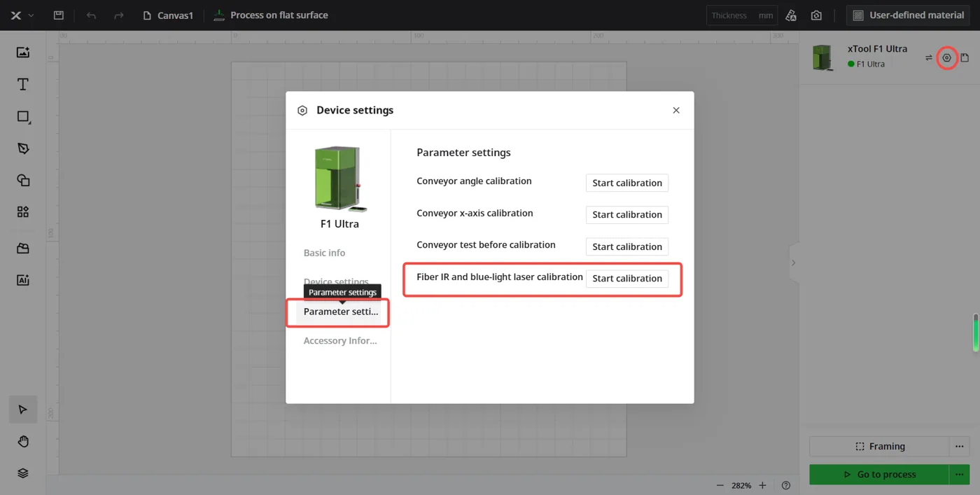The height and width of the screenshot is (495, 980).
Task: Select the Text tool
Action: click(23, 85)
